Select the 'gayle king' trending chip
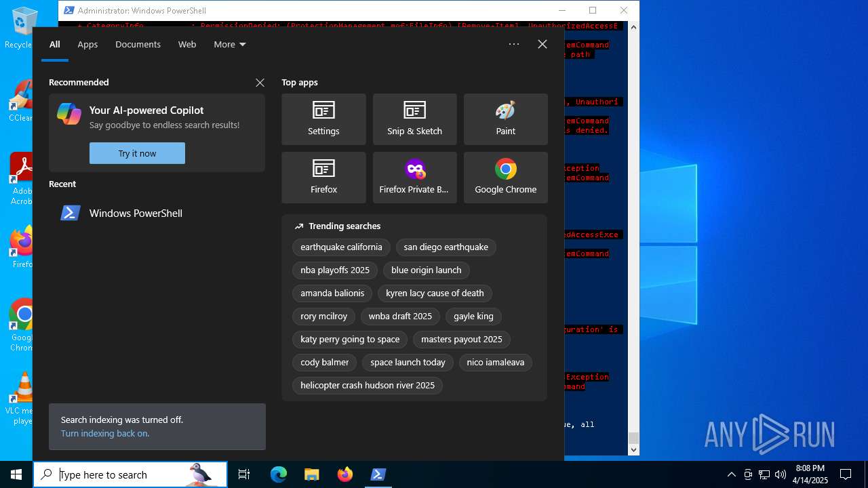868x488 pixels. 473,317
